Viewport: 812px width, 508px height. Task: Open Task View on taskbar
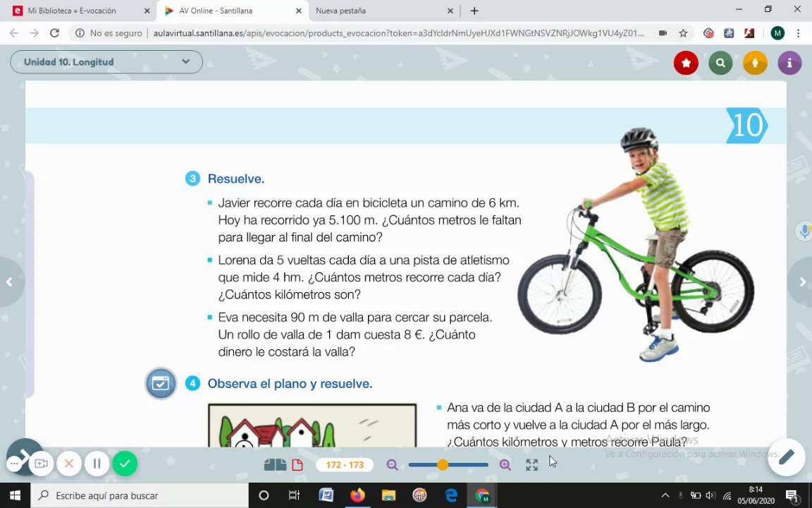[294, 495]
